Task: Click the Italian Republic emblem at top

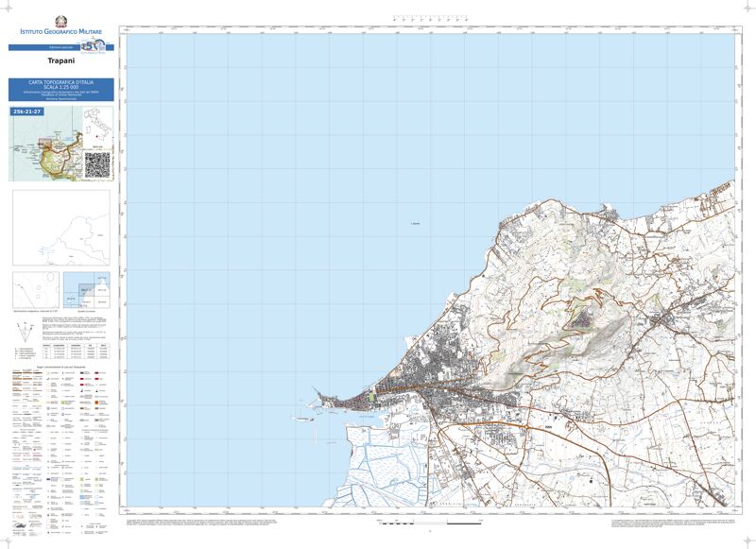Action: 61,17
